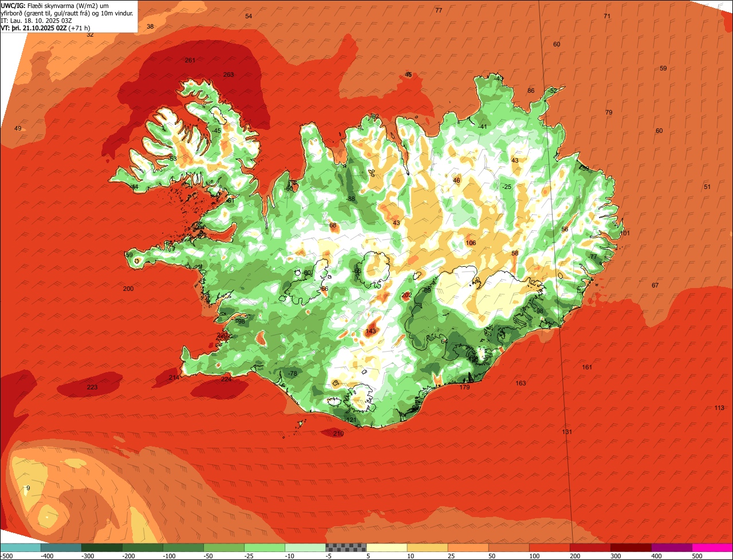
Task: Click the map value 71 in the top right
Action: 607,17
